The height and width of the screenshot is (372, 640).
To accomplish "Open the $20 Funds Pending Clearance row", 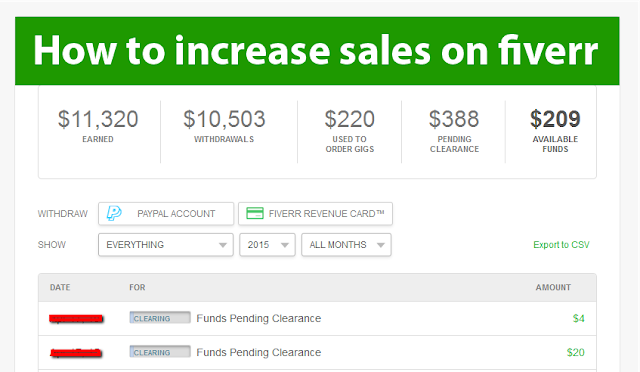I will point(317,353).
